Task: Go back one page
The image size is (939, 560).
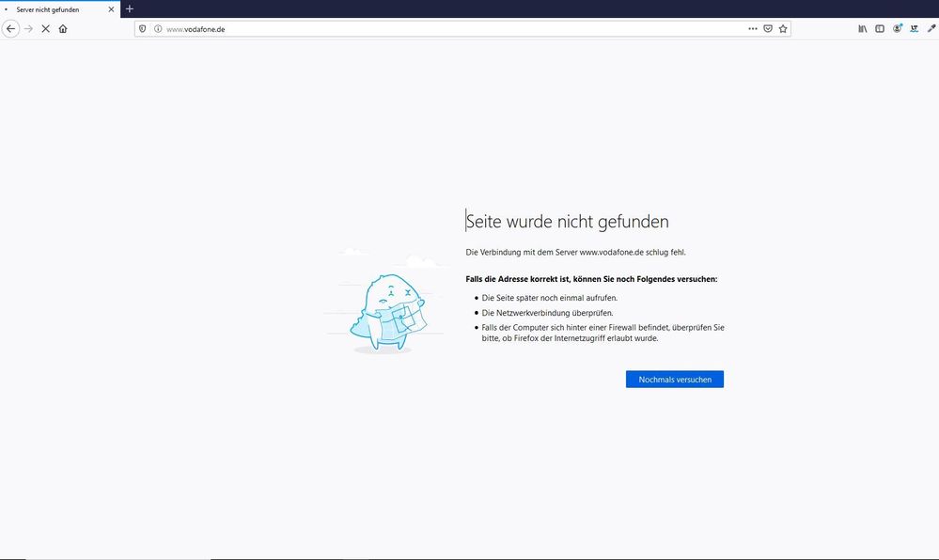Action: click(x=10, y=29)
